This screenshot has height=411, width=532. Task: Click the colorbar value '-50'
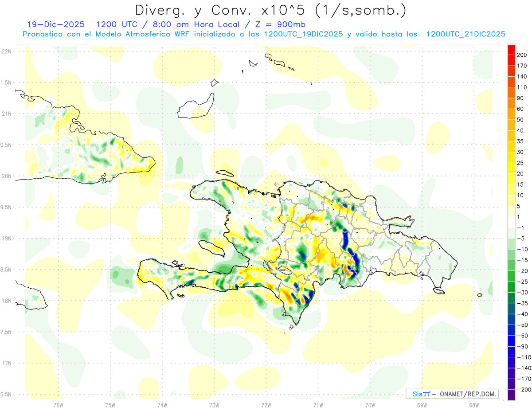[522, 325]
